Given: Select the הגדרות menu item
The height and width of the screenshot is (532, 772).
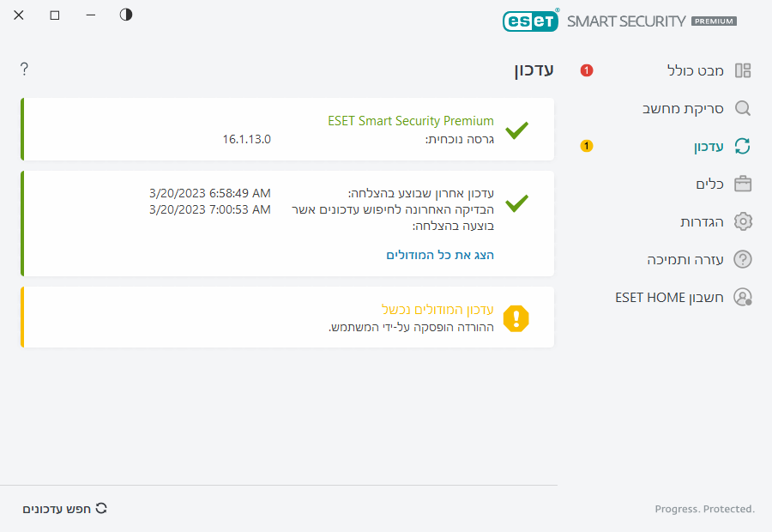Looking at the screenshot, I should pyautogui.click(x=702, y=222).
